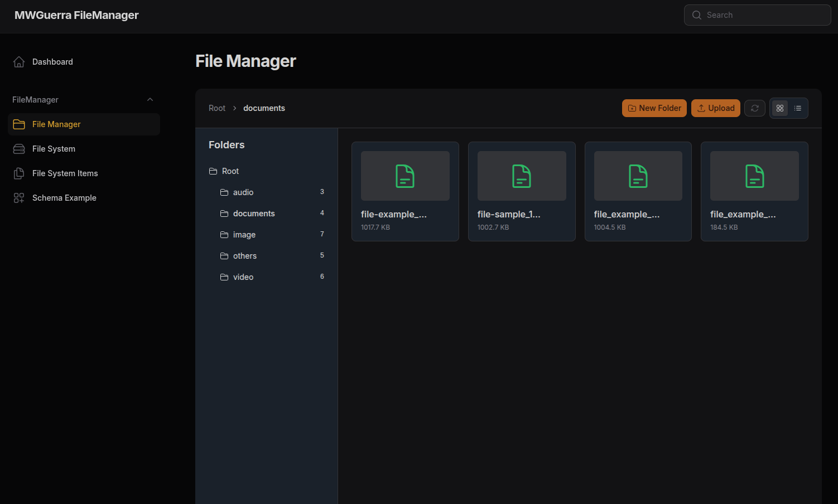Select Root folder in Folders tree
838x504 pixels.
click(x=230, y=171)
